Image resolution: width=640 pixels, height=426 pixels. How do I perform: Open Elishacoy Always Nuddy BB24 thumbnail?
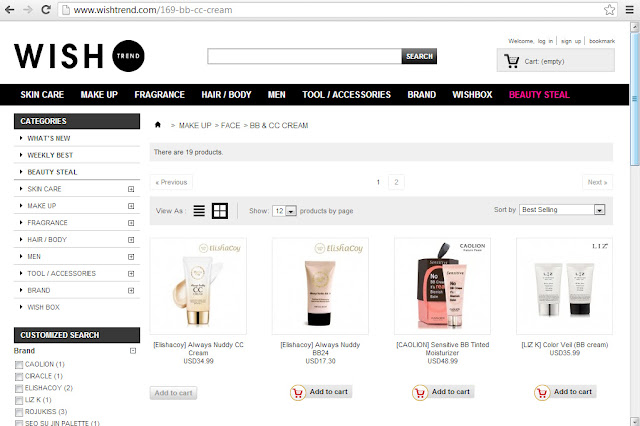coord(320,286)
